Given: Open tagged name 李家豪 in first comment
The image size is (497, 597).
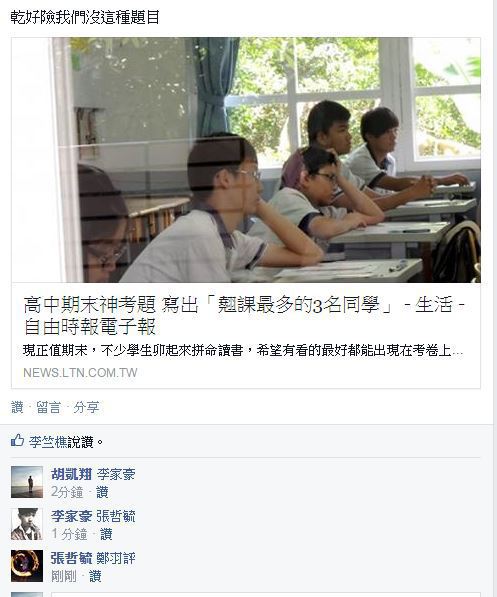Looking at the screenshot, I should coord(116,474).
